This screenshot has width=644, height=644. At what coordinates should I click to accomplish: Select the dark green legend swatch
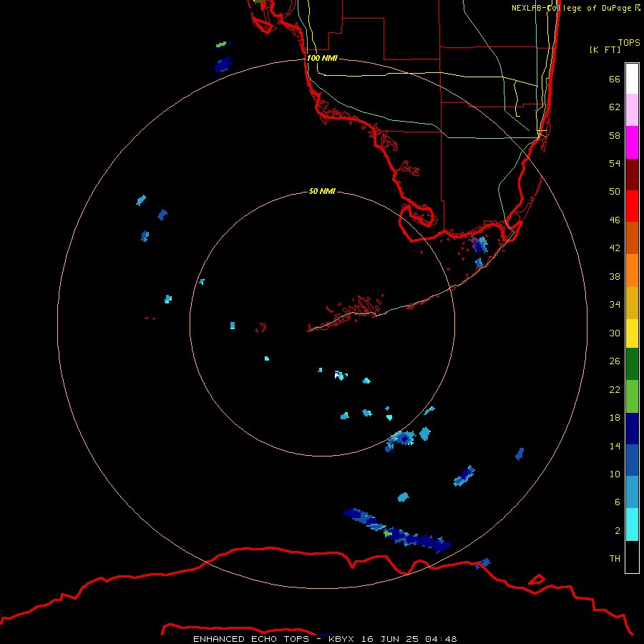point(632,364)
